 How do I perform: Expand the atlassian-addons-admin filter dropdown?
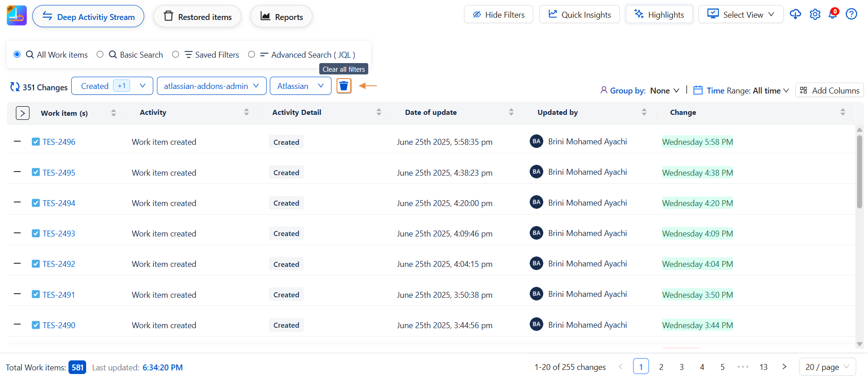click(211, 86)
